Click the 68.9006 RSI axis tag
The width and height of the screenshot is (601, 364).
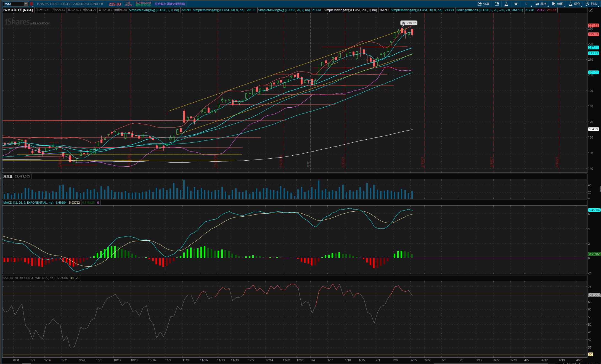pyautogui.click(x=594, y=295)
